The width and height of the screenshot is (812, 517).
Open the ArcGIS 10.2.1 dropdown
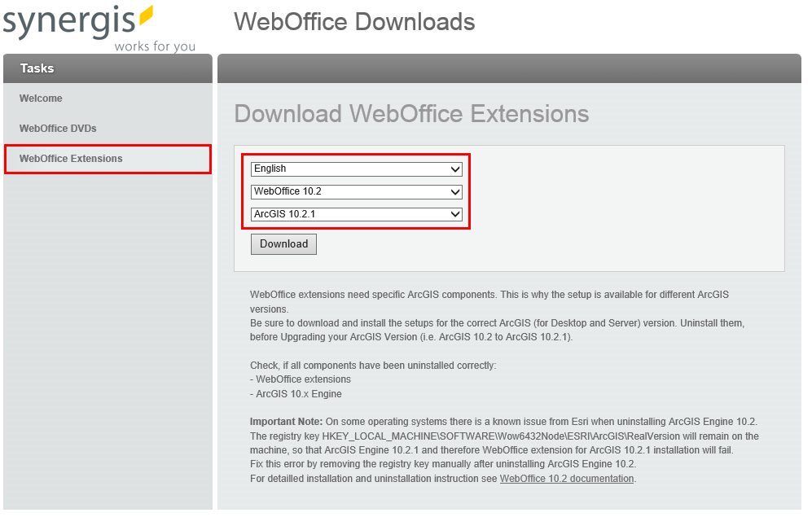[356, 214]
